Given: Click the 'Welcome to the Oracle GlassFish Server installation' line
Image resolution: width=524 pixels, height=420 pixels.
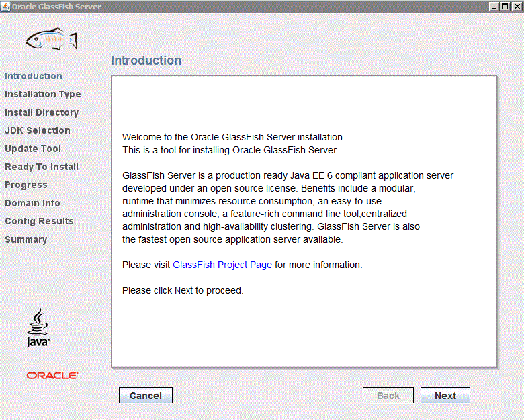Looking at the screenshot, I should click(234, 137).
